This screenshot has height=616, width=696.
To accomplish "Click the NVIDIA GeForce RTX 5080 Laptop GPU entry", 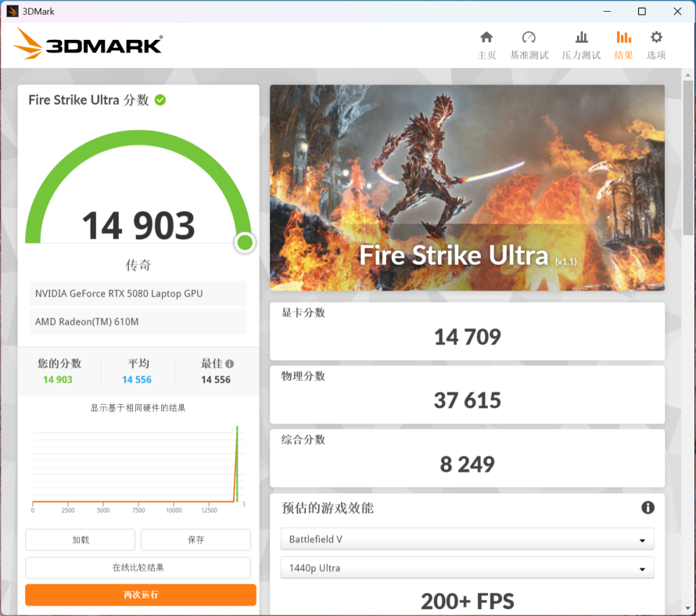I will click(x=138, y=293).
